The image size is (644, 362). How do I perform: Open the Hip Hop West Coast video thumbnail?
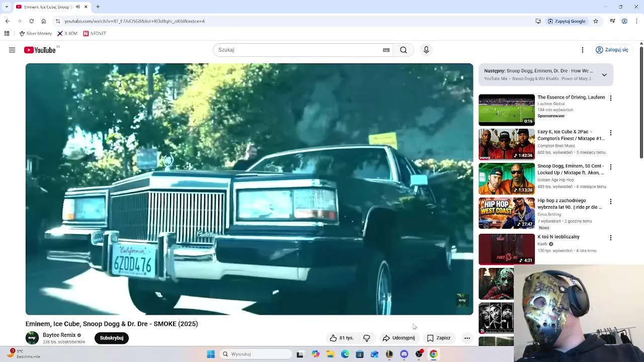click(x=507, y=213)
